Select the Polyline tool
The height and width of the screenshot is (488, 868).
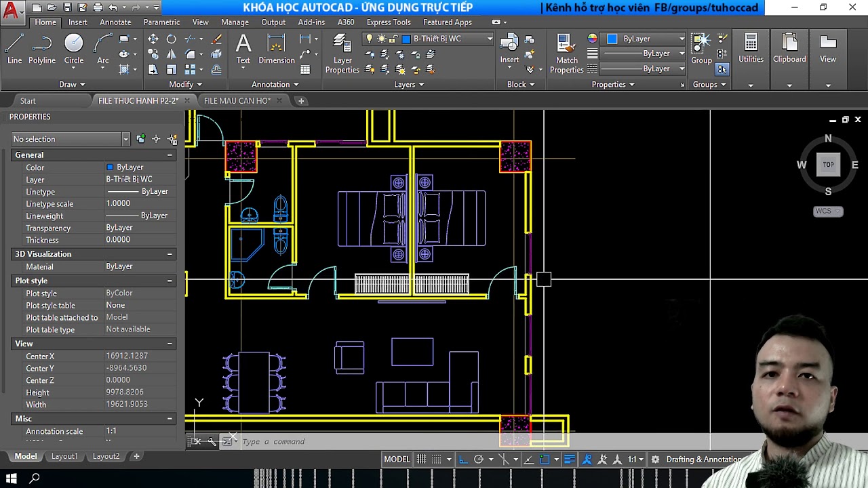pos(41,49)
